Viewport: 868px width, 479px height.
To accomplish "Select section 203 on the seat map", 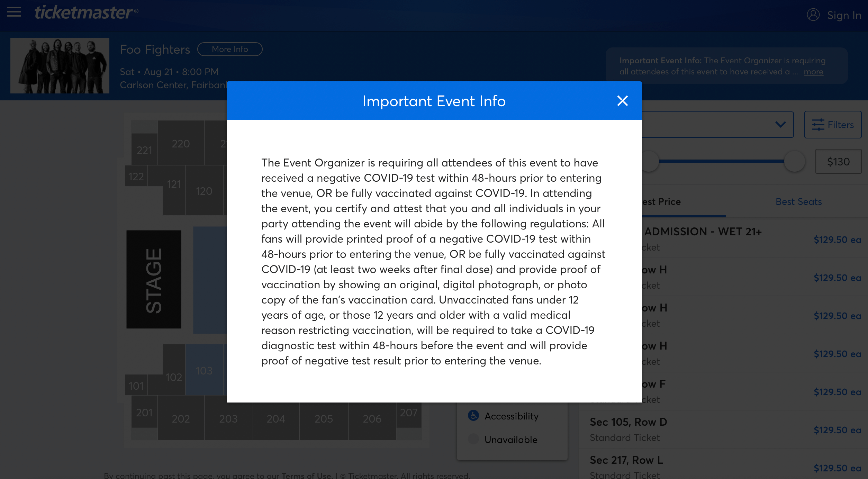I will pos(228,418).
